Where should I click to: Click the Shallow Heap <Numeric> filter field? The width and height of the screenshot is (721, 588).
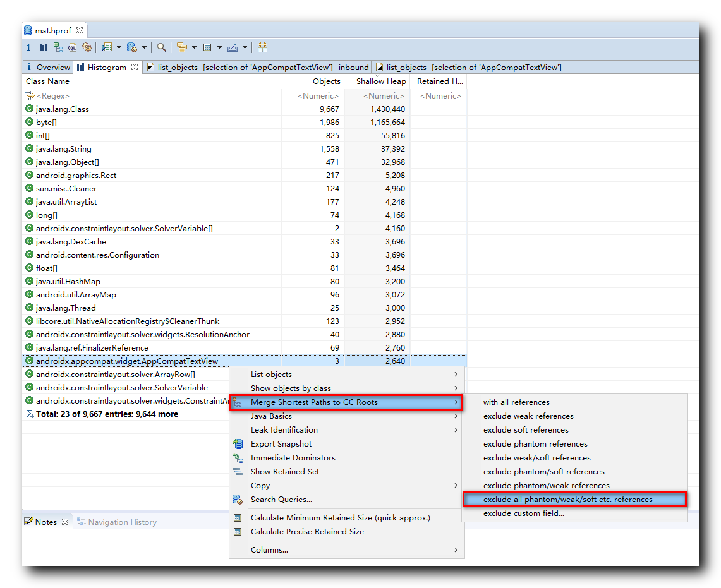[x=377, y=95]
